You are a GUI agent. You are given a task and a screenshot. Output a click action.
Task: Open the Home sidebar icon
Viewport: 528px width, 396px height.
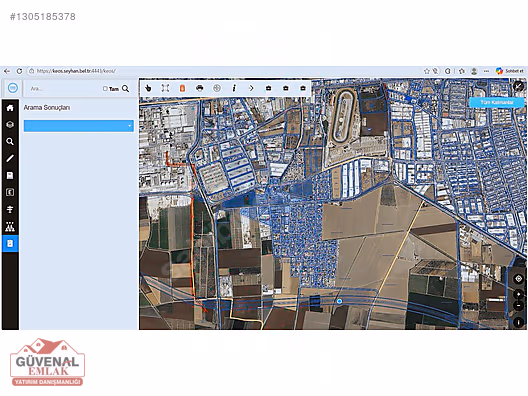pos(10,108)
